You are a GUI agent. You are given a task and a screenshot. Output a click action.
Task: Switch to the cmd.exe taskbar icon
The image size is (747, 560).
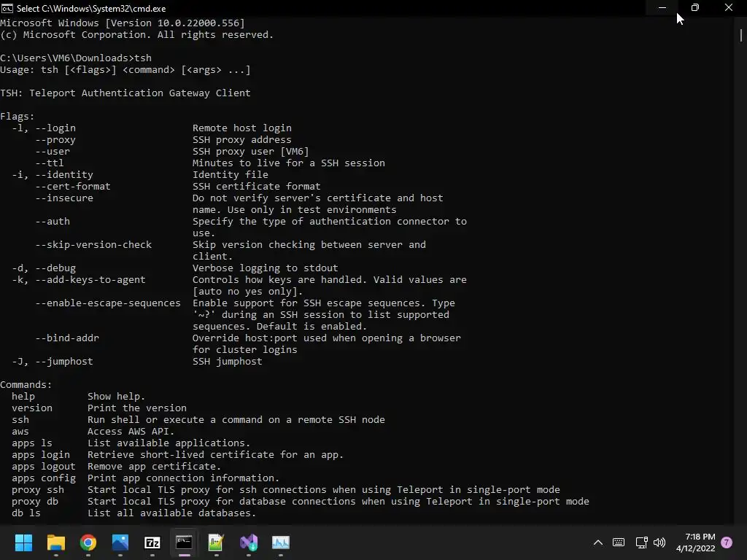tap(184, 542)
